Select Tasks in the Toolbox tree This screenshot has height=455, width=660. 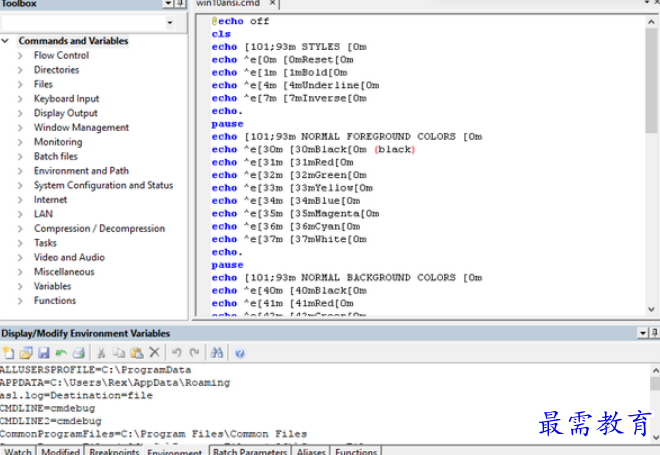pos(45,243)
